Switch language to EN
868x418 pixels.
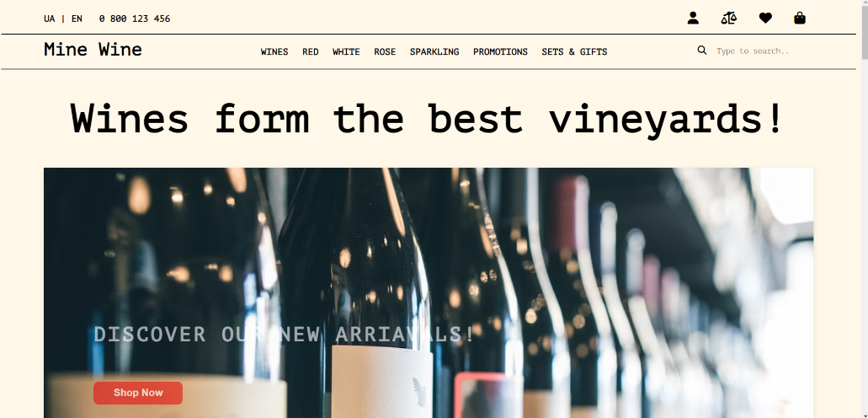pos(77,19)
